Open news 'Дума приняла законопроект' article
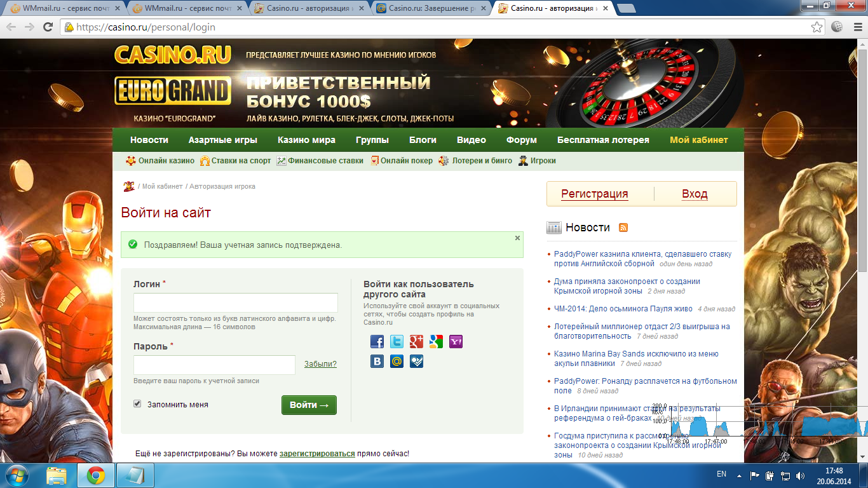Screen dimensions: 868x488 (x=627, y=286)
